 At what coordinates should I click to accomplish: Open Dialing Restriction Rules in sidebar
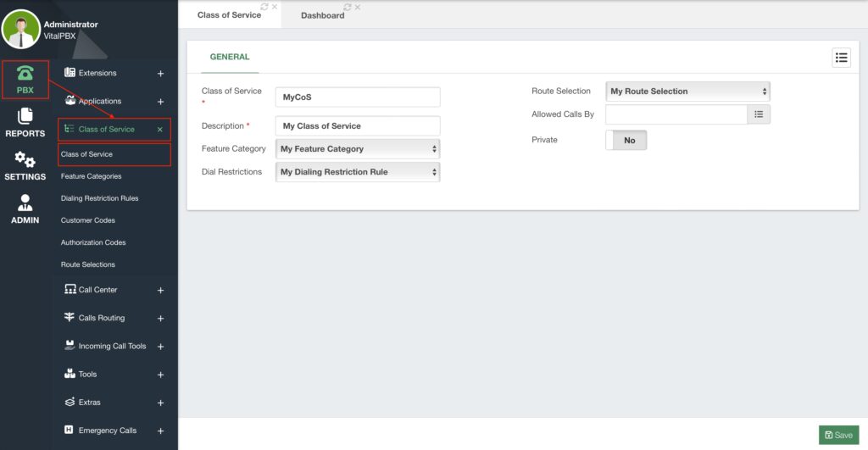(99, 198)
